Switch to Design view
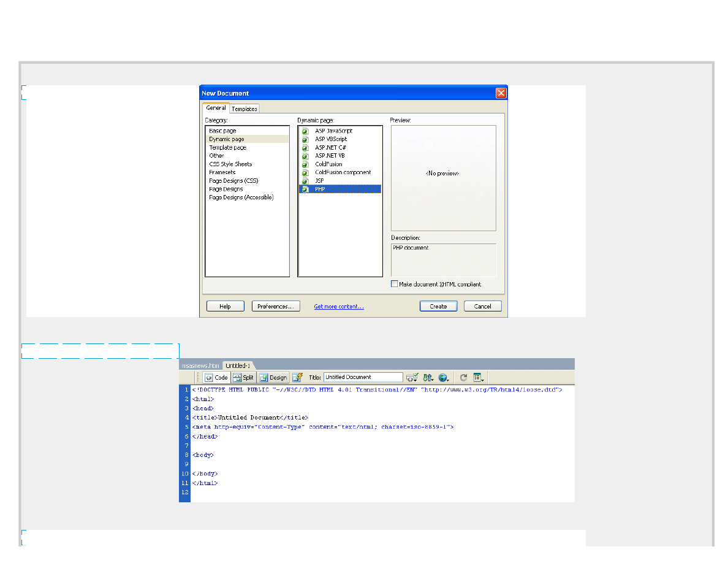Image resolution: width=728 pixels, height=563 pixels. coord(273,378)
